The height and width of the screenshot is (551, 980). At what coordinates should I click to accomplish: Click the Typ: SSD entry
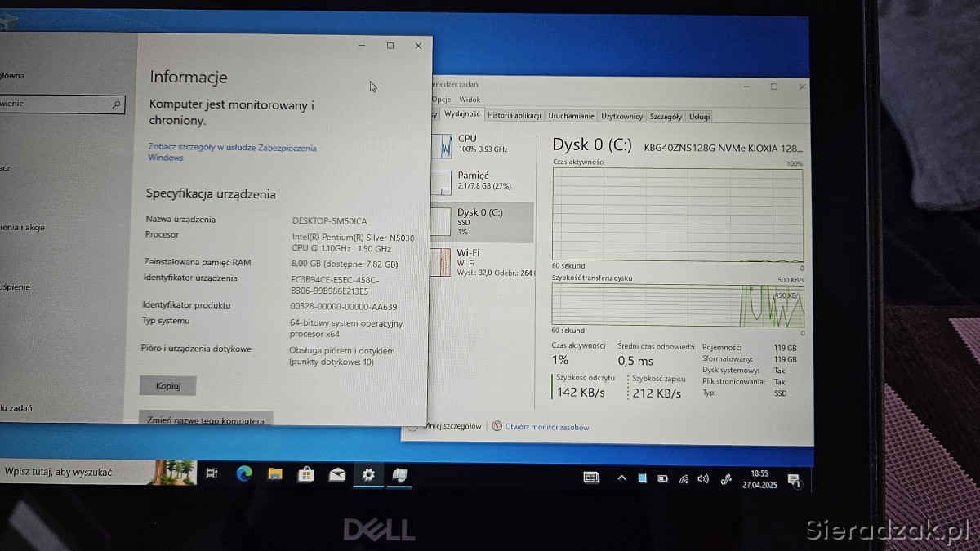coord(744,393)
